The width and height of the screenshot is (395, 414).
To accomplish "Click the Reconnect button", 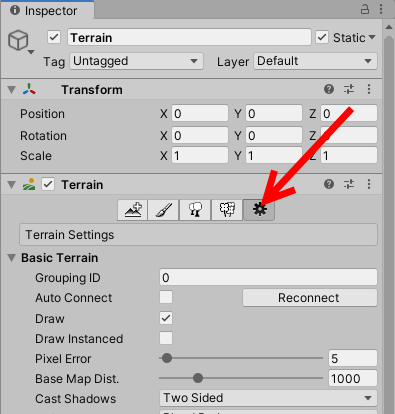I will click(x=310, y=297).
